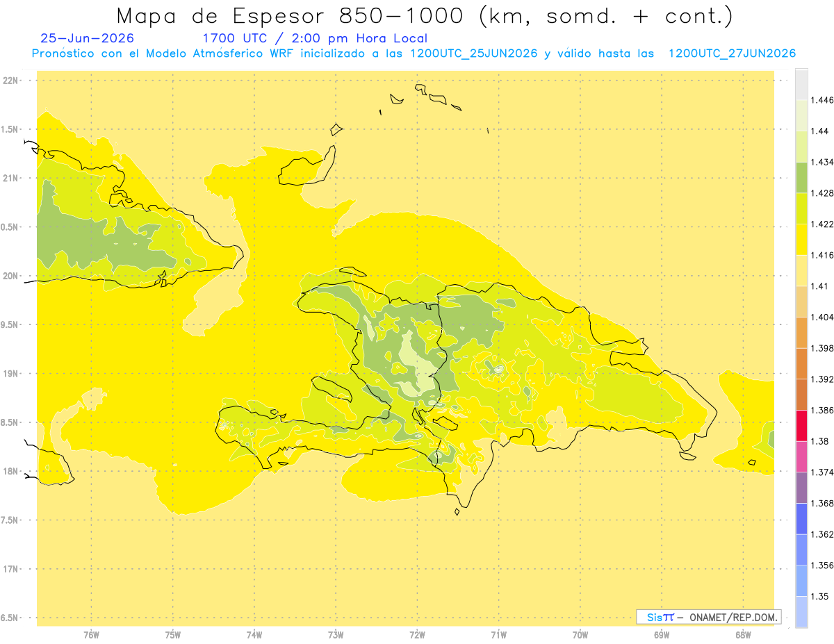Viewport: 834px width, 644px height.
Task: Click the legend value 1.374
Action: pyautogui.click(x=822, y=472)
